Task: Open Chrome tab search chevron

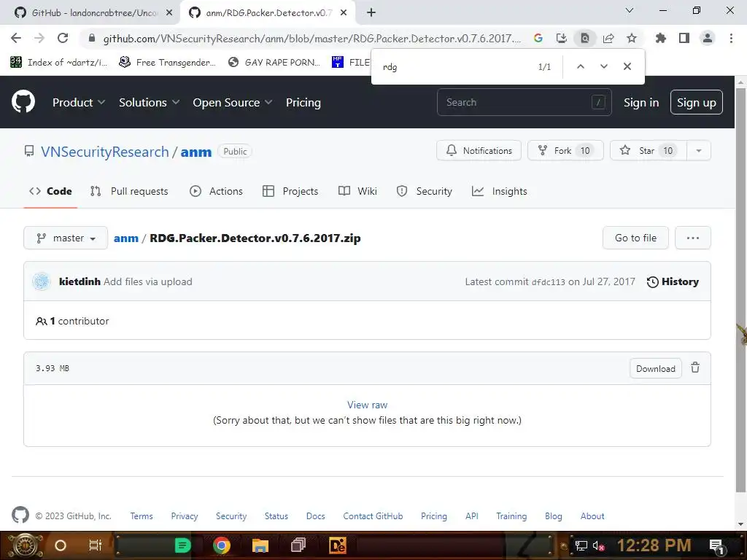Action: [630, 10]
